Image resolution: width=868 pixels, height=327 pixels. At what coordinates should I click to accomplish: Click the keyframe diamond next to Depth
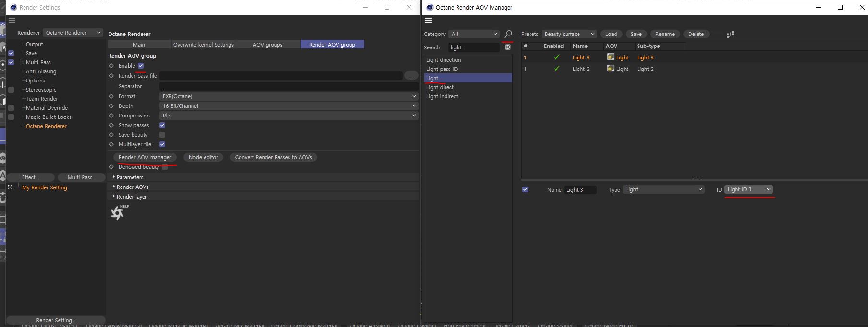click(111, 106)
